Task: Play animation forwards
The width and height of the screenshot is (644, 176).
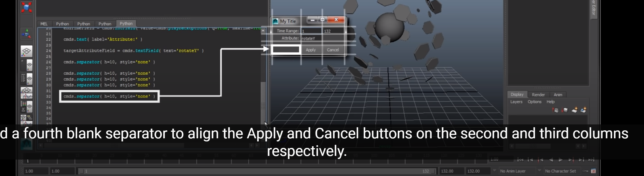Action: point(561,160)
